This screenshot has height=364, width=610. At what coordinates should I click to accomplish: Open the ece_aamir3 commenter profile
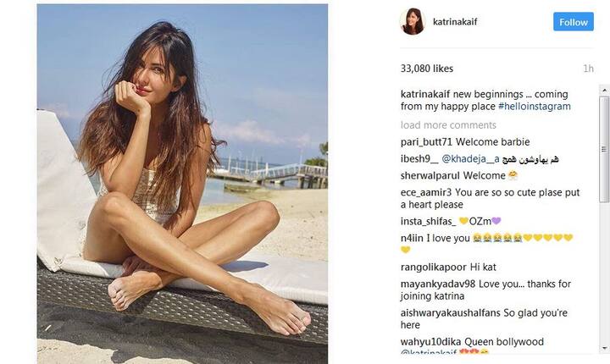426,192
